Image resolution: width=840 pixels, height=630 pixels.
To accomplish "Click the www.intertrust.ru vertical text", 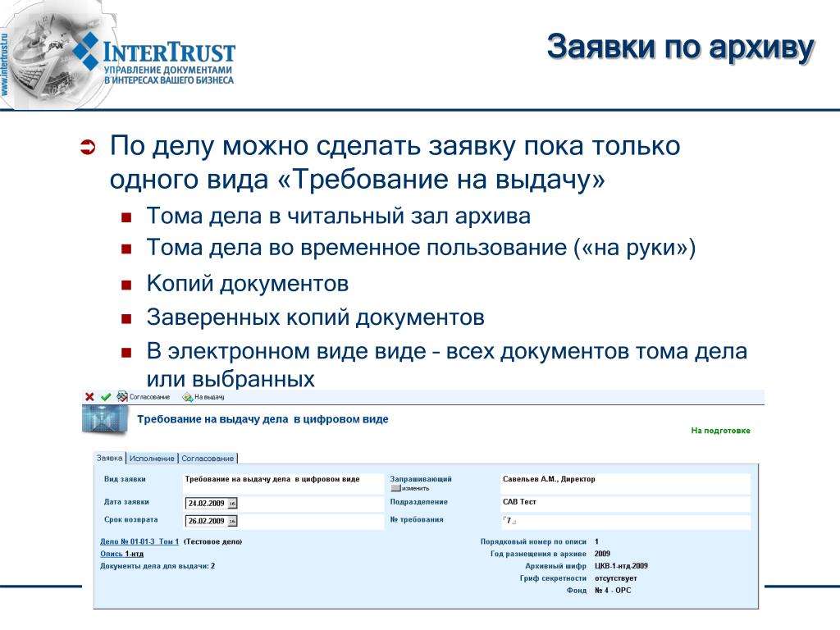I will click(x=5, y=64).
